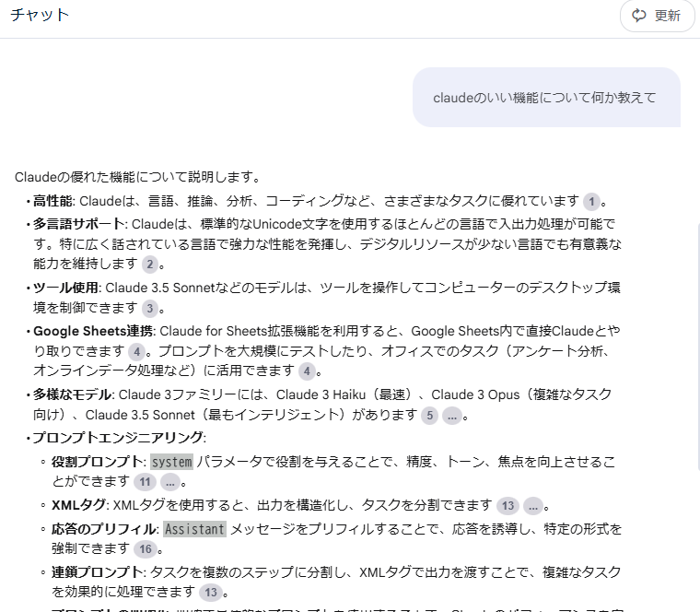Viewport: 700px width, 612px height.
Task: Open citation 1 after the 高性能 bullet
Action: coord(591,202)
